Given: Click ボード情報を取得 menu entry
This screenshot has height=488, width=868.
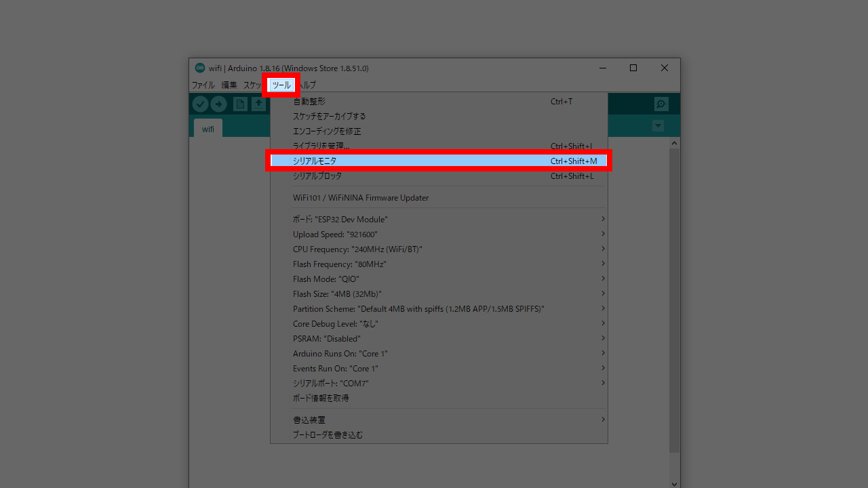Looking at the screenshot, I should pos(321,399).
